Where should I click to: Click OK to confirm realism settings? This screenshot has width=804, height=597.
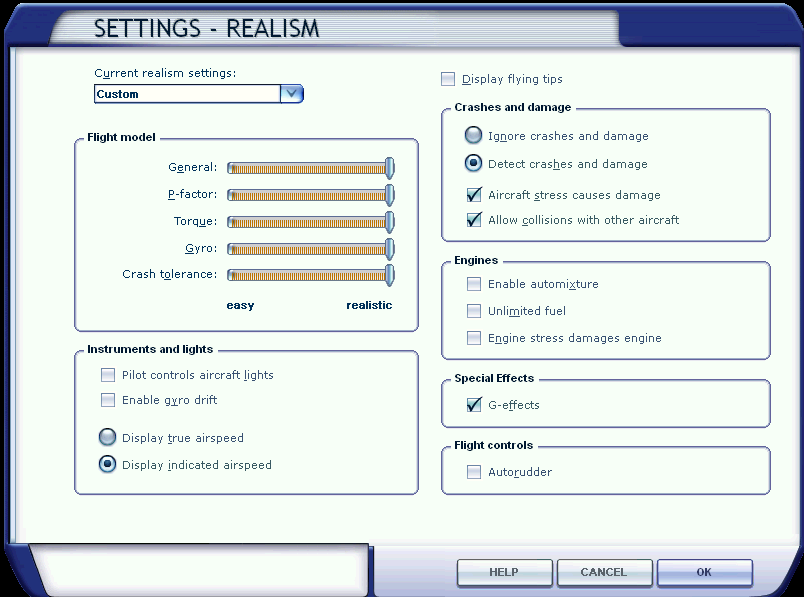click(x=704, y=572)
